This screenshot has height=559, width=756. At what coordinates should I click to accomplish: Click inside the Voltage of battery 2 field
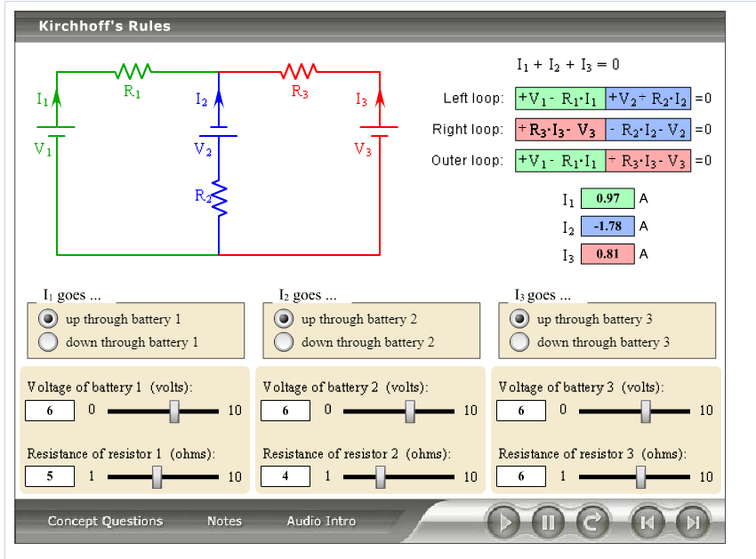[x=286, y=411]
